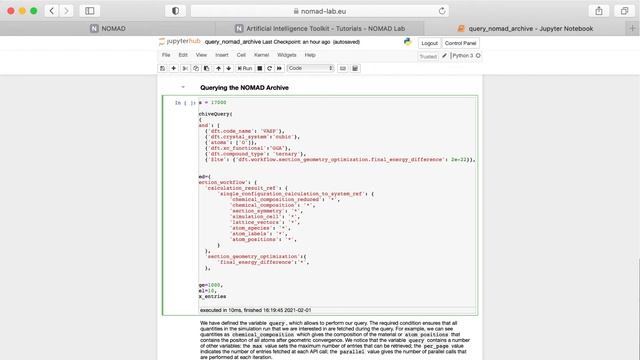Switch to Artificial Intelligence Toolkit tab
Screen dimensions: 640x360
(320, 29)
